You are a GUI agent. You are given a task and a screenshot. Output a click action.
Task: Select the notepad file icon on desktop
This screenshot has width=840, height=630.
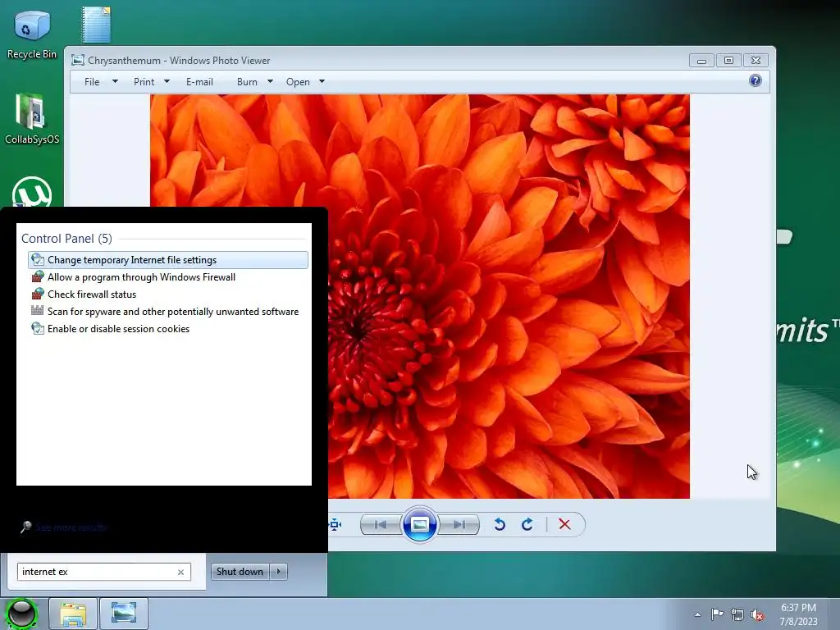96,25
